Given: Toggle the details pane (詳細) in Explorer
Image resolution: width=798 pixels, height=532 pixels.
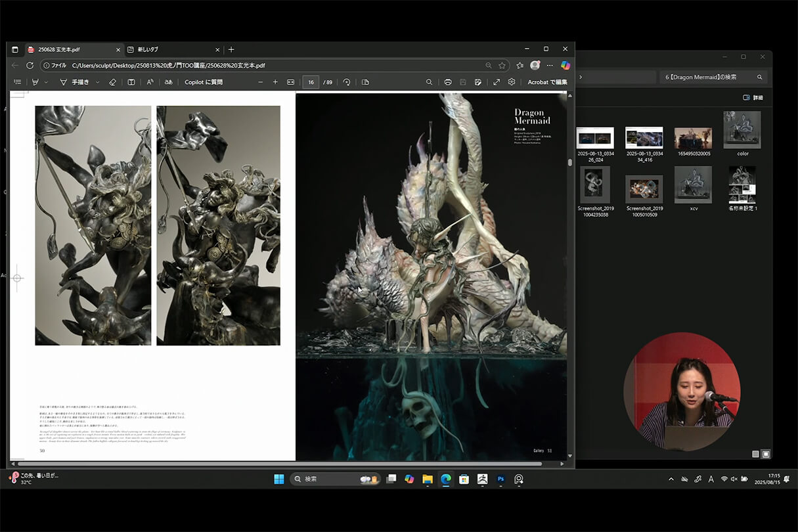Looking at the screenshot, I should point(753,97).
